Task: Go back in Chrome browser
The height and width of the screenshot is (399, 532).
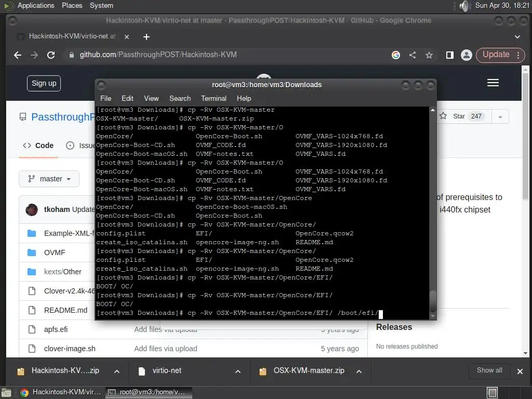Action: 18,55
